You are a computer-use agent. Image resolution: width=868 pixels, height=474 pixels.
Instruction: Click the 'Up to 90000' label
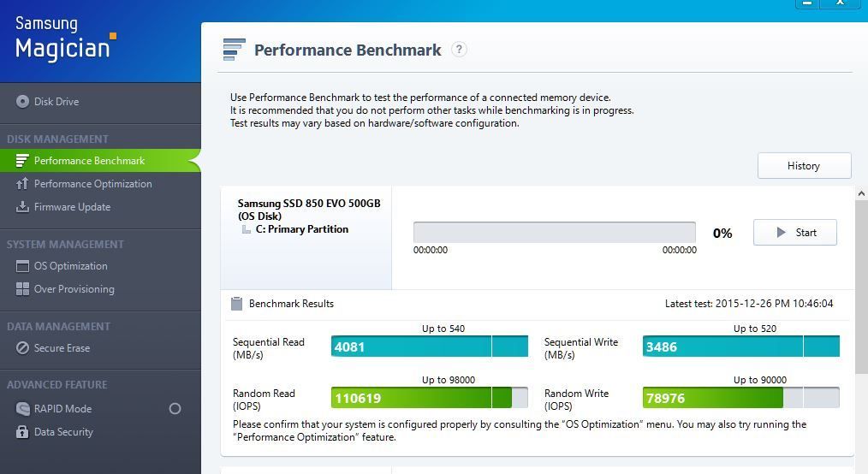tap(760, 380)
